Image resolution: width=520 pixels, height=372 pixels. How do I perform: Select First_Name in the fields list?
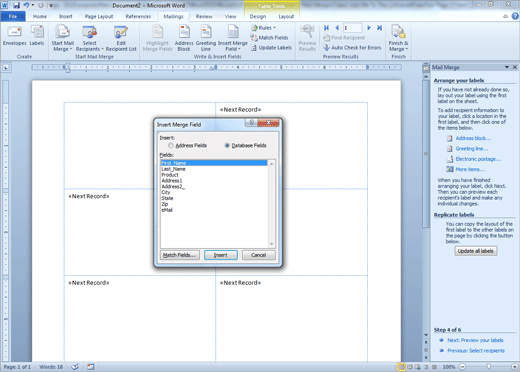click(x=214, y=163)
